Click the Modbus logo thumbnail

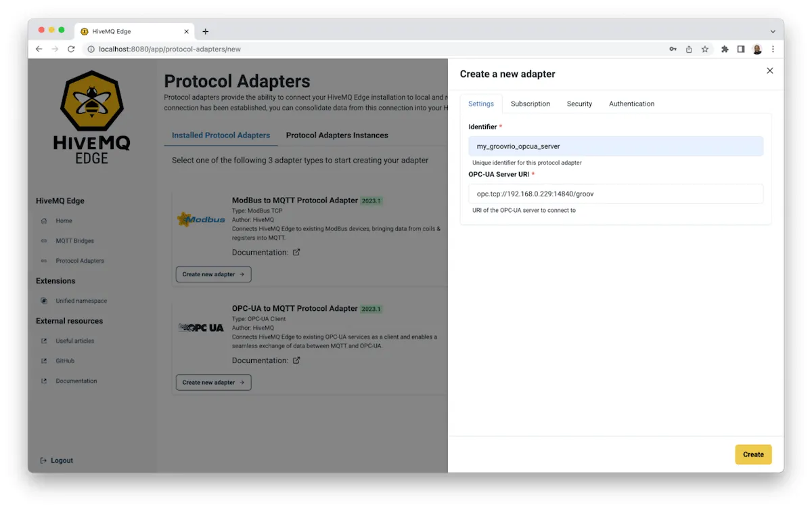point(201,219)
